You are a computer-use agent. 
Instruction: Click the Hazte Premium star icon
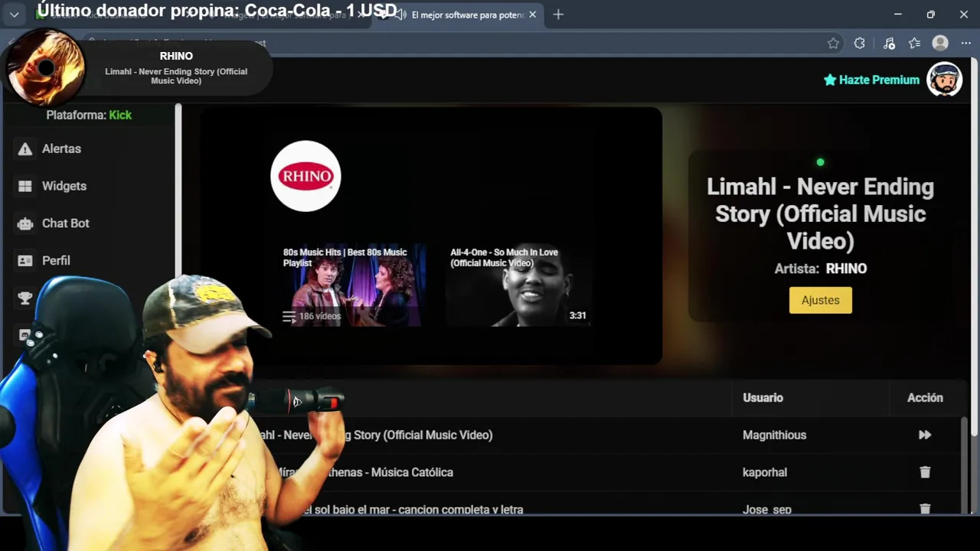pyautogui.click(x=829, y=80)
